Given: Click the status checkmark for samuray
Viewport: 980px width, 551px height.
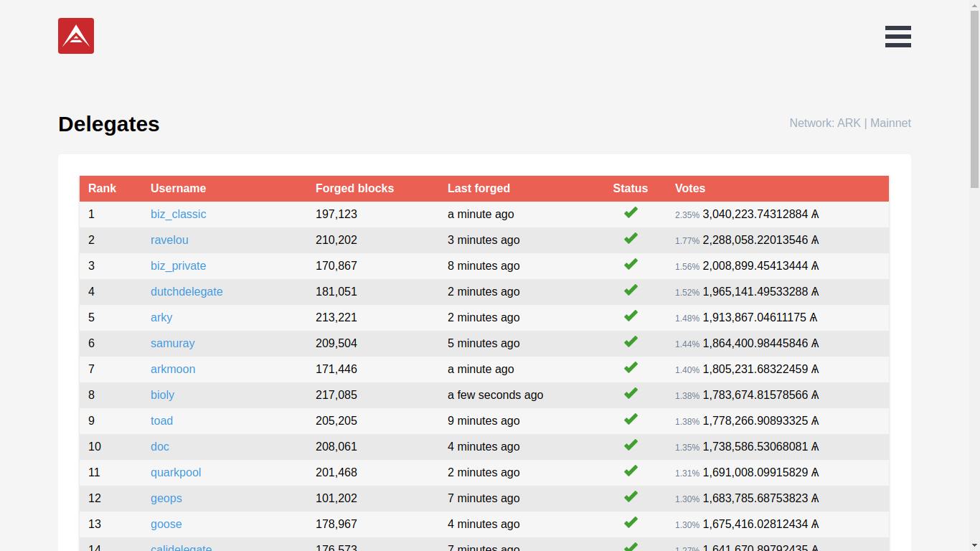Looking at the screenshot, I should [x=631, y=342].
